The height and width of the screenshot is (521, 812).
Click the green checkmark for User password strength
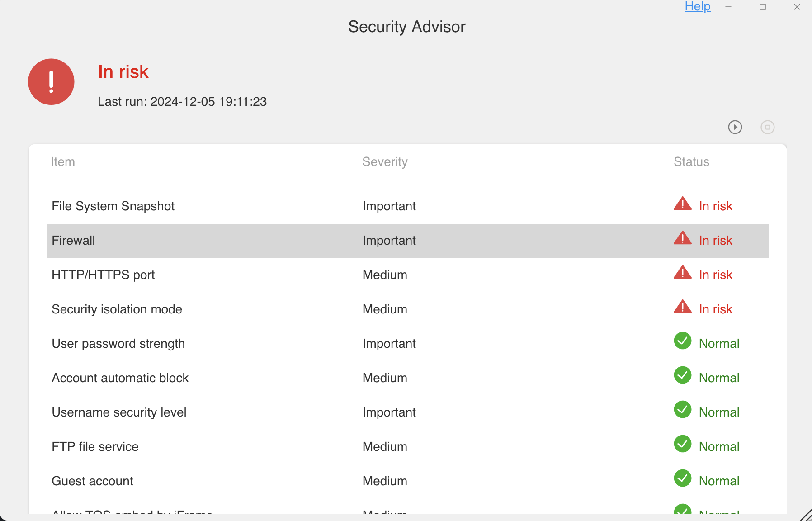pyautogui.click(x=683, y=342)
